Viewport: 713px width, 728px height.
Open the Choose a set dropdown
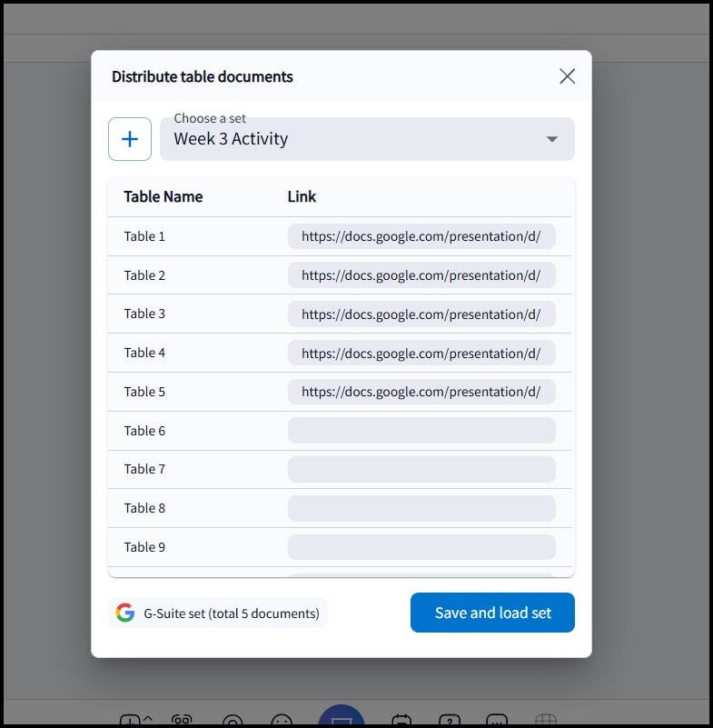coord(367,139)
